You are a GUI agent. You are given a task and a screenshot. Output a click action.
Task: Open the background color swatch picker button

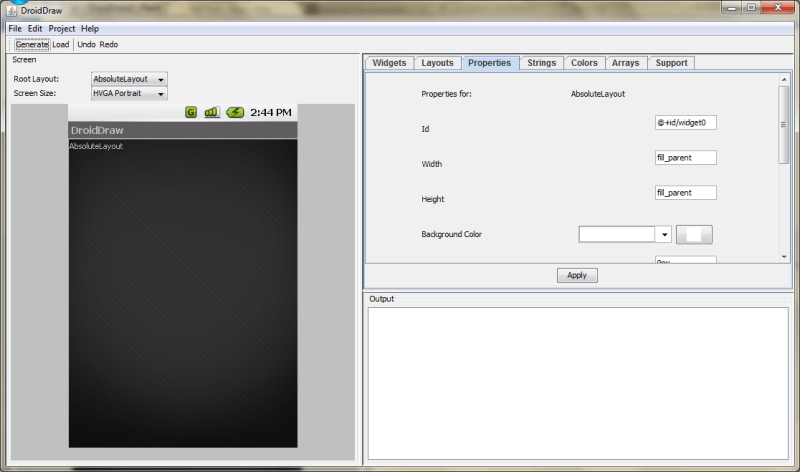[x=694, y=235]
